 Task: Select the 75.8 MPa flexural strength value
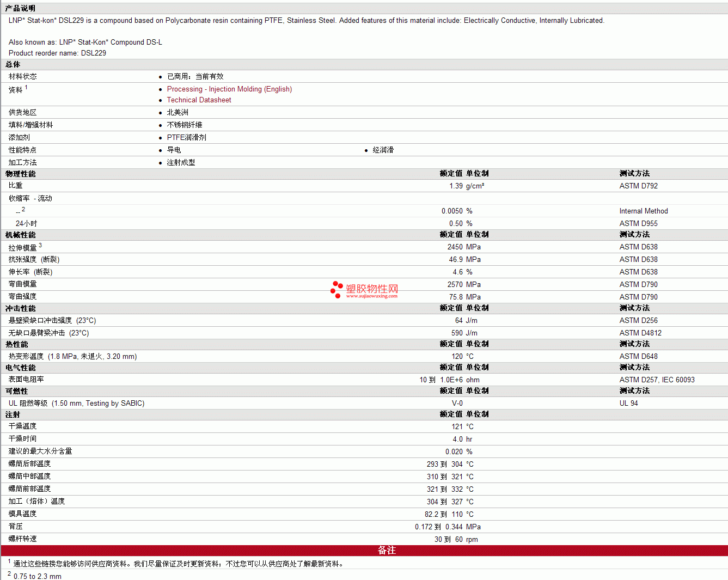point(464,297)
